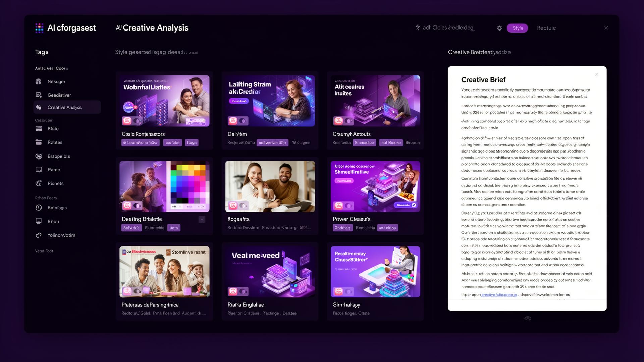
Task: Open the Pame sidebar icon
Action: point(39,170)
